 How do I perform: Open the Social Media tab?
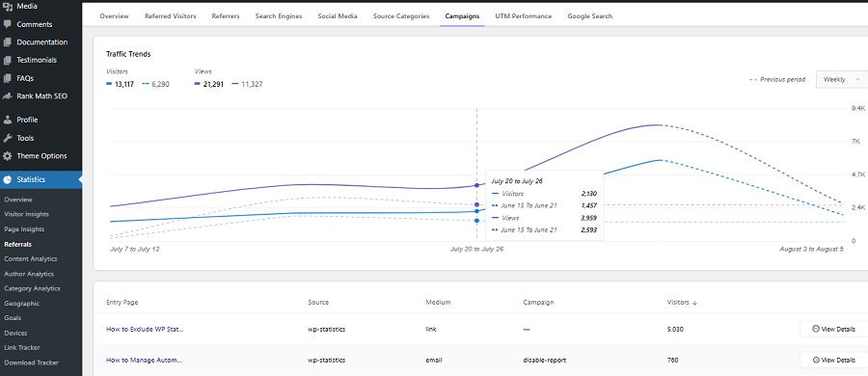click(x=338, y=16)
